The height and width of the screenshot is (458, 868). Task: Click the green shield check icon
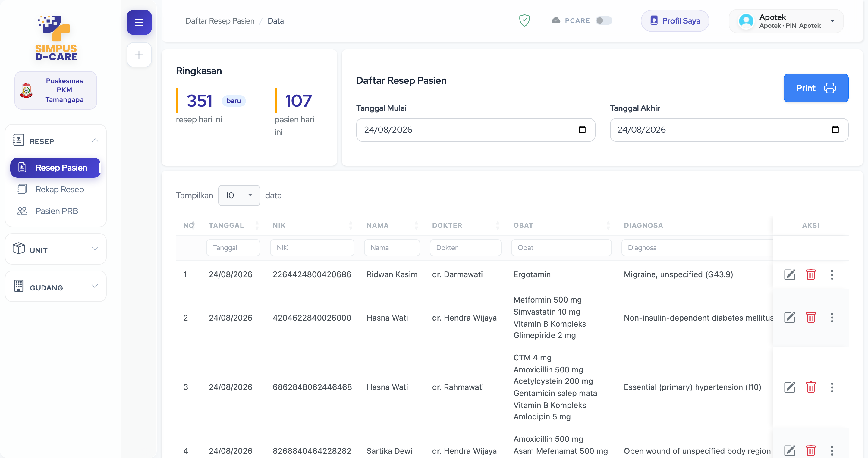(x=524, y=20)
